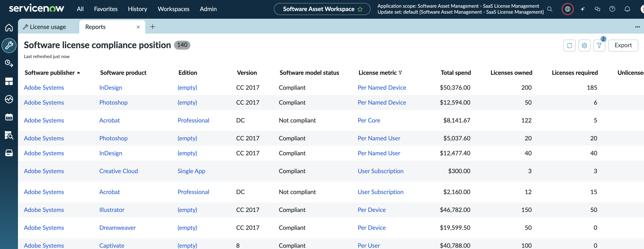Sort by the Total spend column header
Viewport: 644px width, 249px height.
(x=456, y=73)
